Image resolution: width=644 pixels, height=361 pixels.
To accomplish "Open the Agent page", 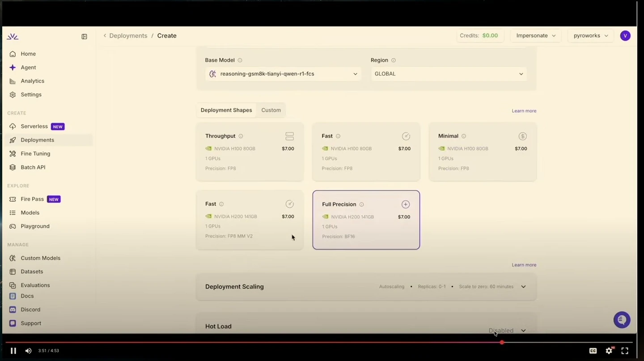I will [x=28, y=68].
